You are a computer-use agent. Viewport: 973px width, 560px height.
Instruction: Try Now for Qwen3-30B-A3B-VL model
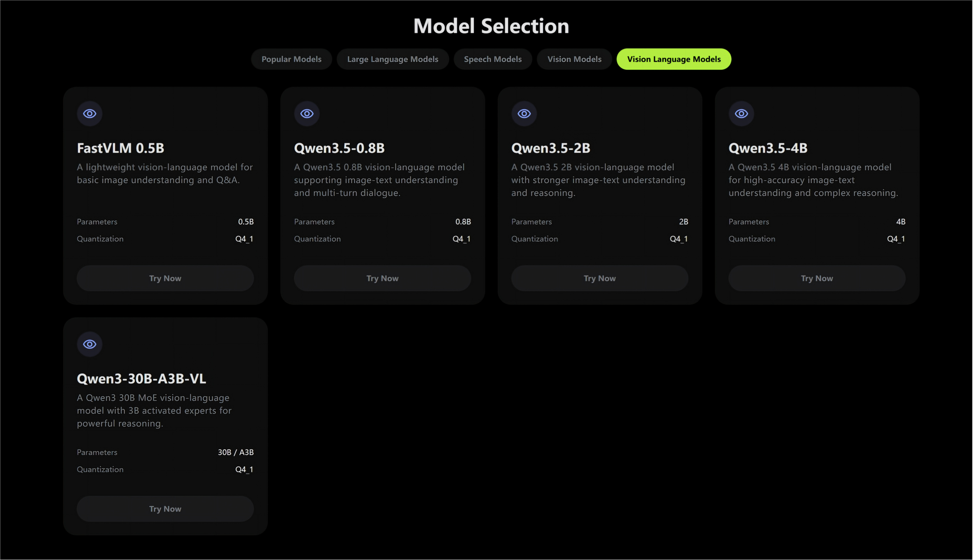click(x=165, y=509)
